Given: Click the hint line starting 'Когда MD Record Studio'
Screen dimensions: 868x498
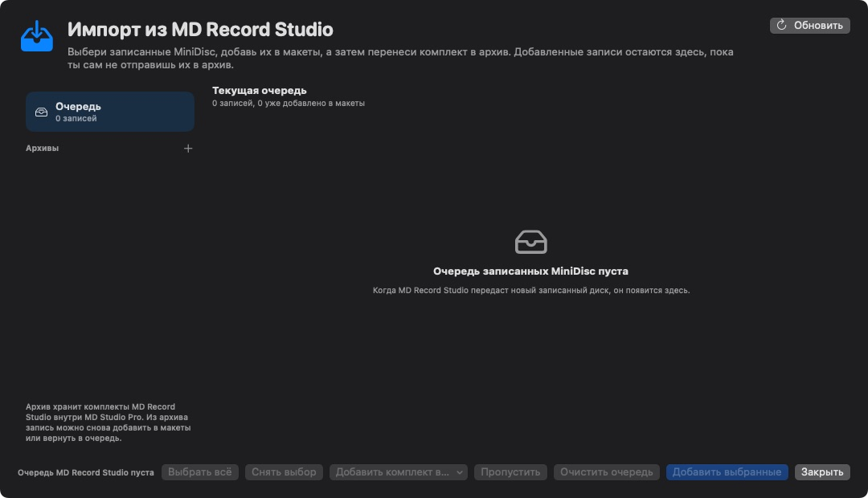Looking at the screenshot, I should coord(531,291).
